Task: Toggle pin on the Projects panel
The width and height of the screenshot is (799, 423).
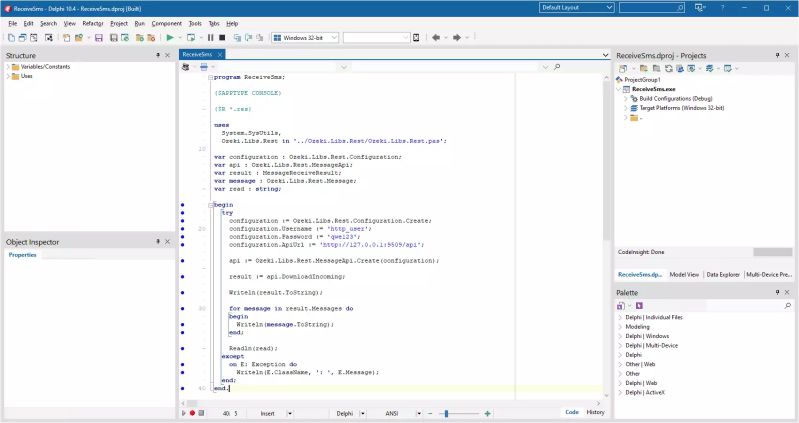Action: 777,55
